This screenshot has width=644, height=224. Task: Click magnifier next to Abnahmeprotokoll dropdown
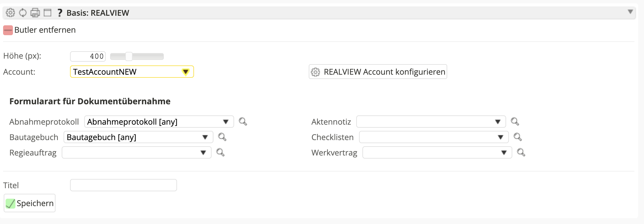click(243, 122)
